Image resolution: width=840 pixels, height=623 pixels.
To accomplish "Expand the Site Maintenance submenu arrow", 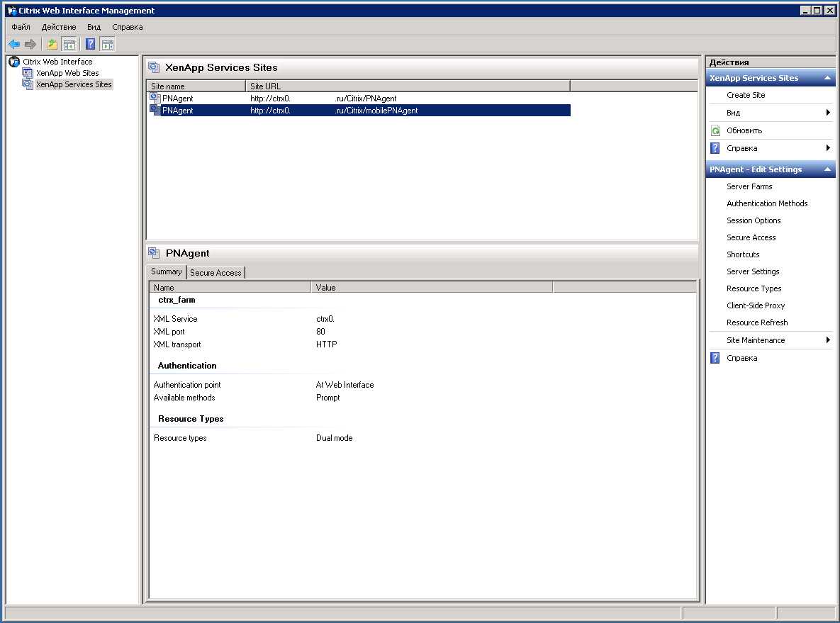I will tap(828, 340).
